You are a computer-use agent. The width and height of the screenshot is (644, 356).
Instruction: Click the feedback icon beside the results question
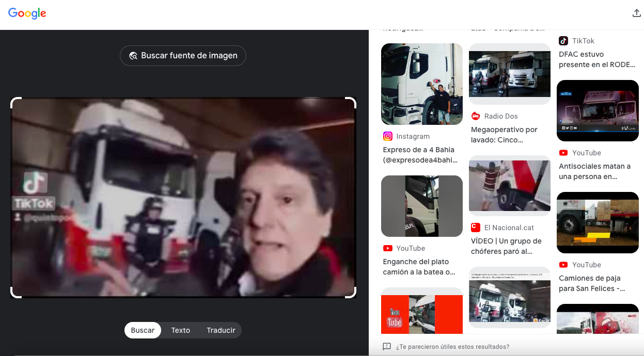(x=387, y=347)
